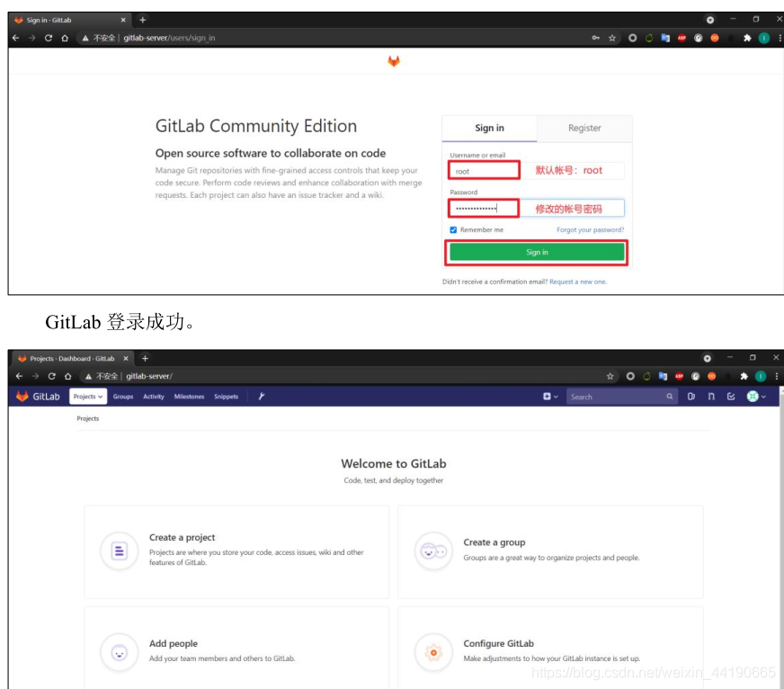Open the Create a group card

click(x=550, y=552)
